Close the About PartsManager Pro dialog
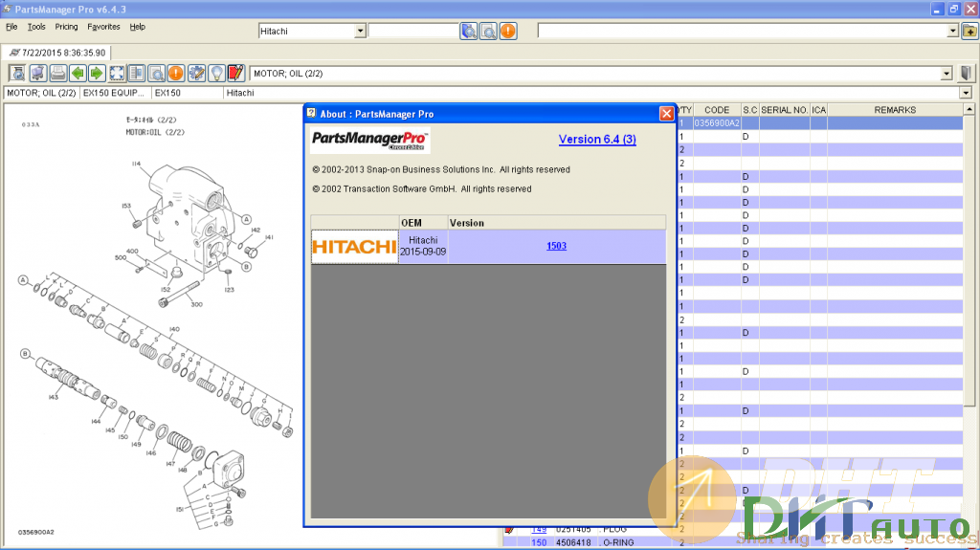 pos(666,114)
